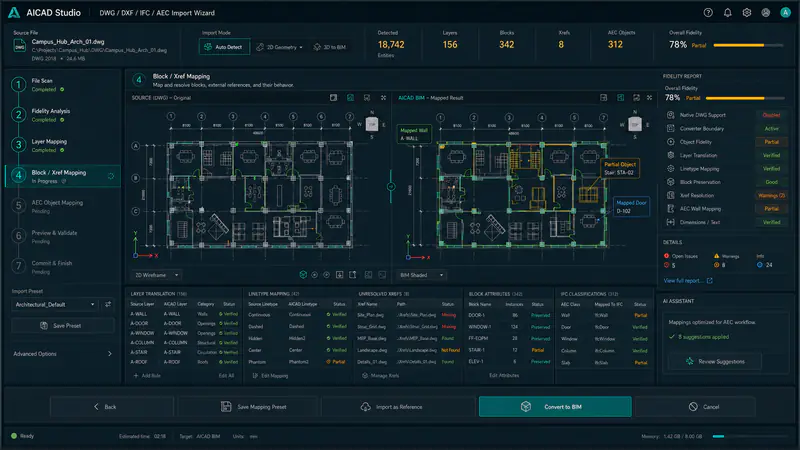Screen dimensions: 800x450
Task: Click Manage Xrefs
Action: point(381,376)
